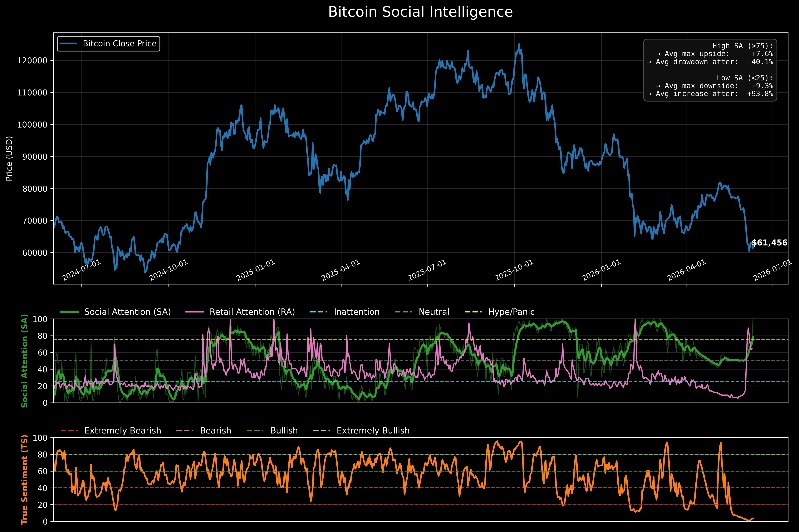Click the blue line swatch beside Bitcoin Close Price
The height and width of the screenshot is (532, 799).
69,44
